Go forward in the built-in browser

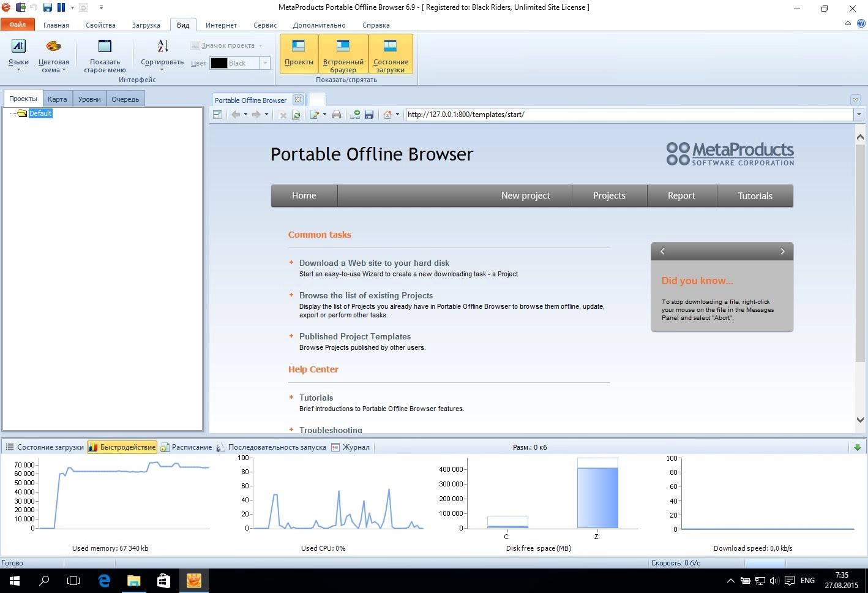click(256, 115)
